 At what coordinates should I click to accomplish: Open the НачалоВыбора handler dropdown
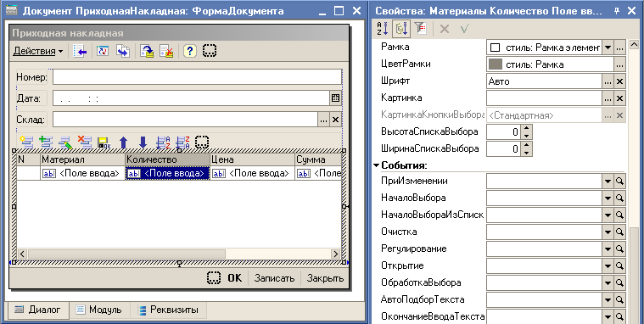pyautogui.click(x=608, y=198)
